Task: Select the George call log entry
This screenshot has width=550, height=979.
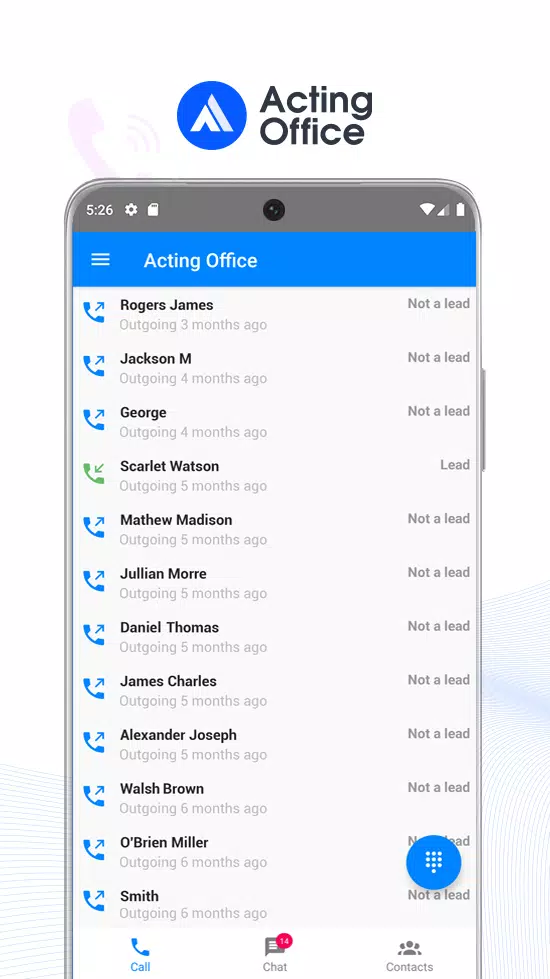Action: click(x=275, y=421)
